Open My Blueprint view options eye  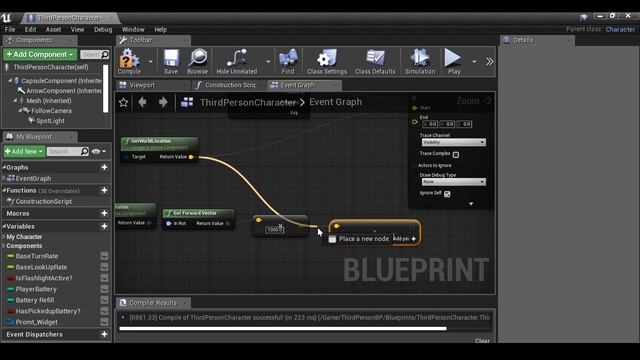98,151
